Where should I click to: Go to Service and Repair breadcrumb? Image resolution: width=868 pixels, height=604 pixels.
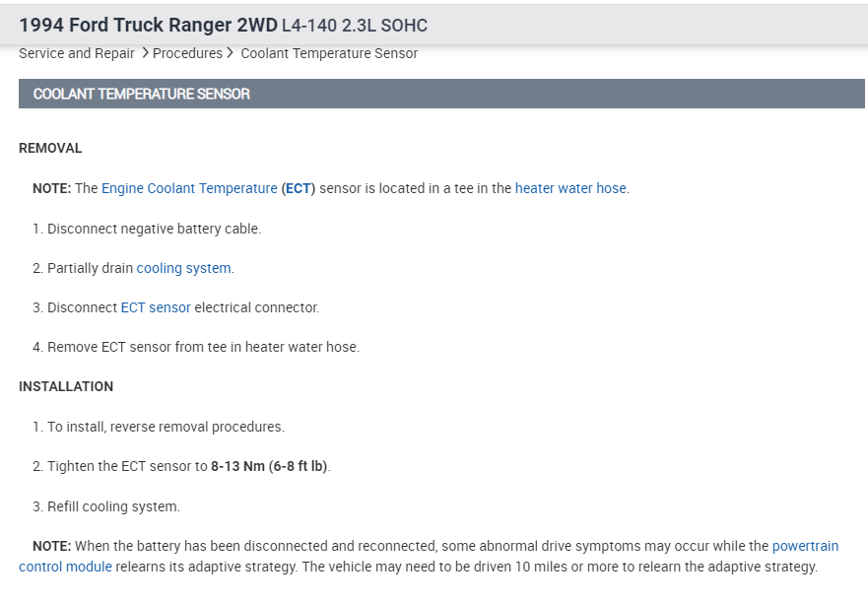point(77,53)
